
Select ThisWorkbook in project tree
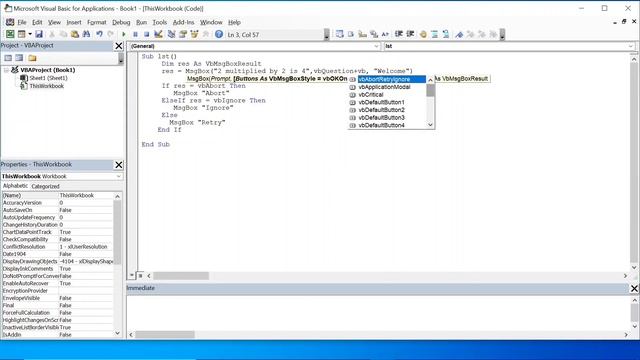[x=47, y=86]
